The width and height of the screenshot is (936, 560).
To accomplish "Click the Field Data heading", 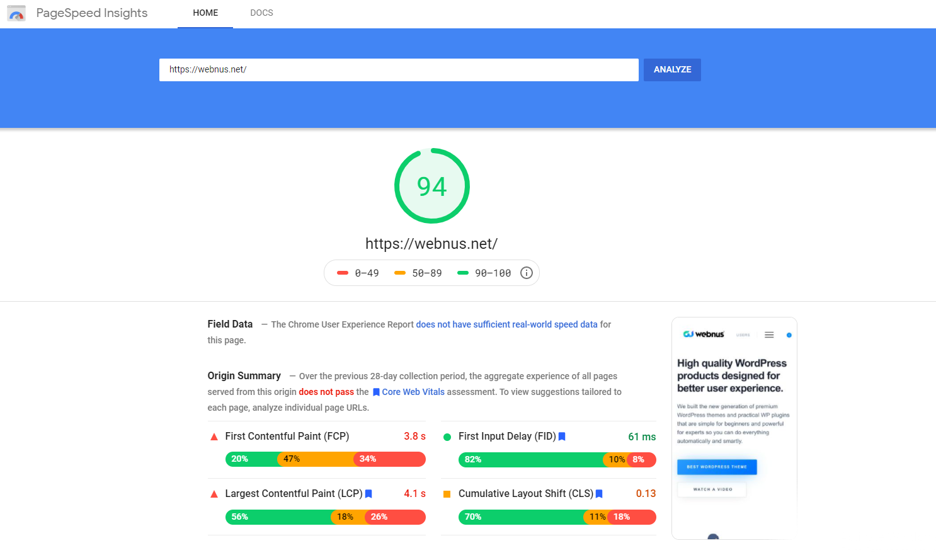I will [x=230, y=324].
